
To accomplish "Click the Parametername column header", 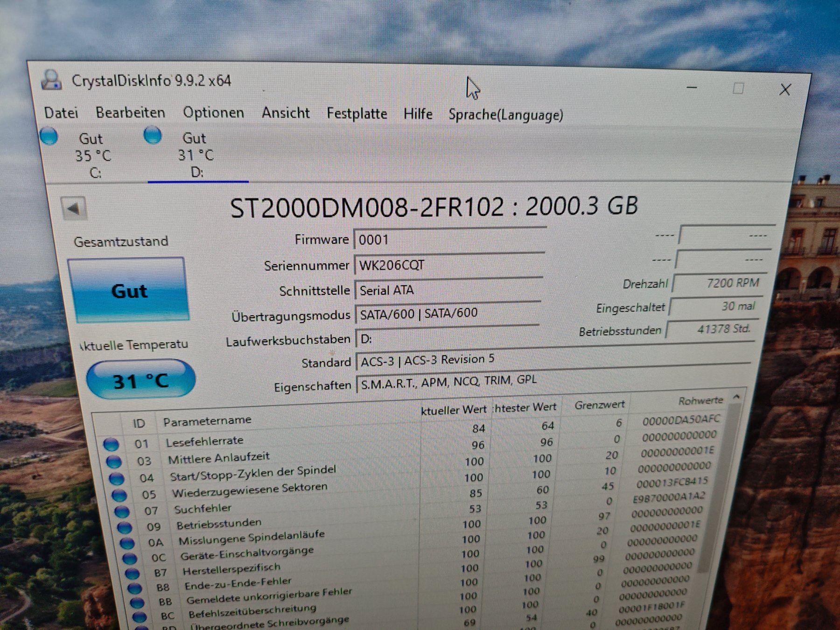I will (x=207, y=421).
